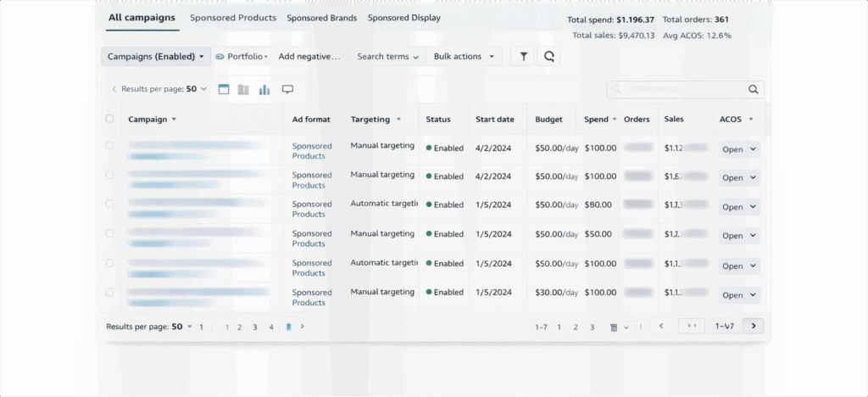Check the last campaign row checkbox
Image resolution: width=868 pixels, height=397 pixels.
[109, 292]
